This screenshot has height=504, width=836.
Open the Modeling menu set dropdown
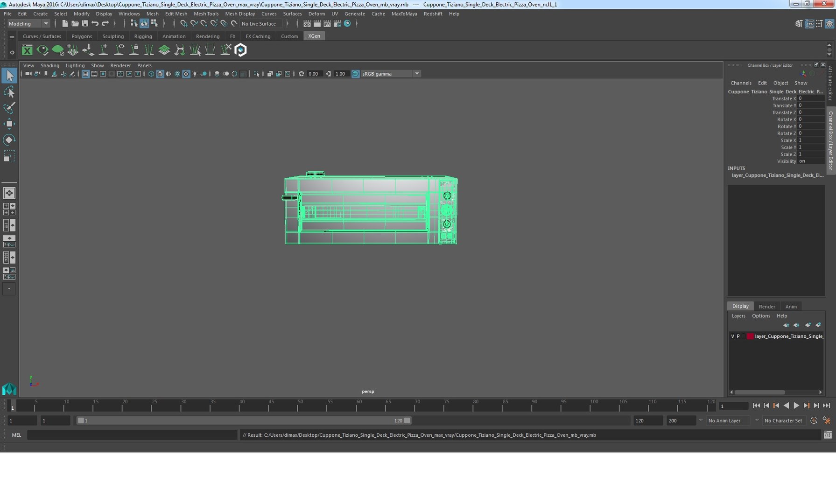(28, 23)
